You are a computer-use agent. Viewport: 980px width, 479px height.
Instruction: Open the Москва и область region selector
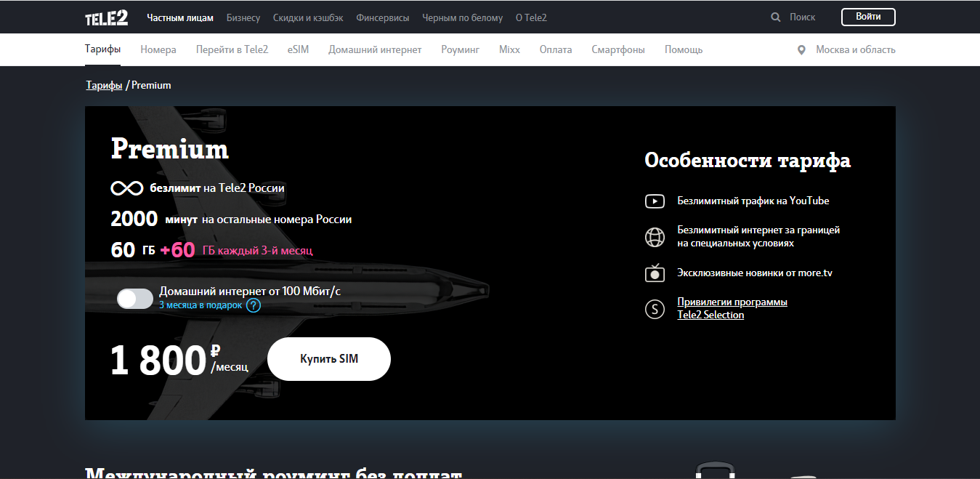pos(855,50)
